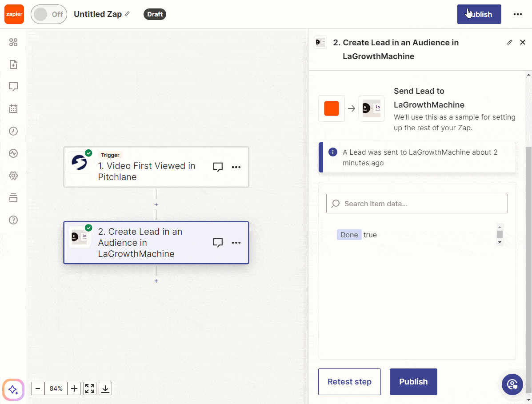The width and height of the screenshot is (532, 404).
Task: Zoom out the canvas with minus button
Action: click(38, 388)
